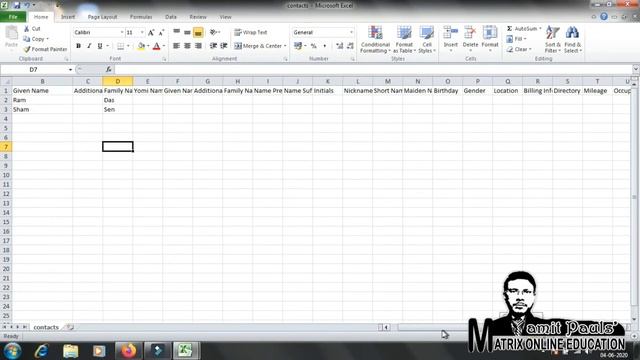Switch to the Insert tab
The width and height of the screenshot is (640, 360).
68,17
